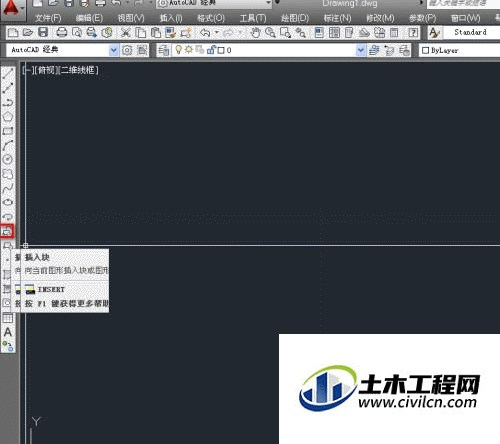500x444 pixels.
Task: Open the Sheet Set Manager icon
Action: click(364, 33)
